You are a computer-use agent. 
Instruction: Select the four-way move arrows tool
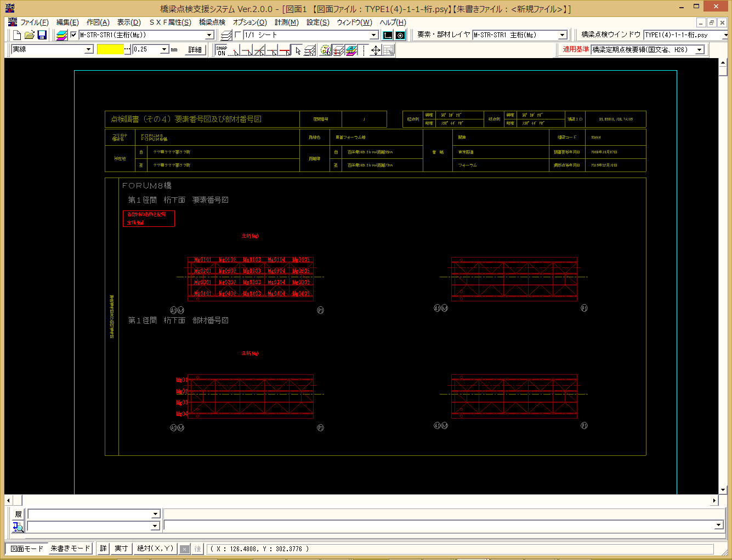(376, 50)
